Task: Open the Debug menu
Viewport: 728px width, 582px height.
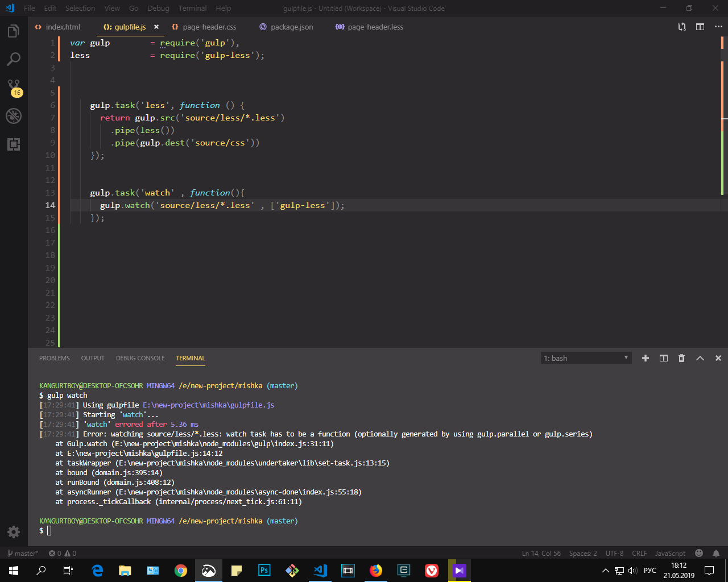Action: (158, 8)
